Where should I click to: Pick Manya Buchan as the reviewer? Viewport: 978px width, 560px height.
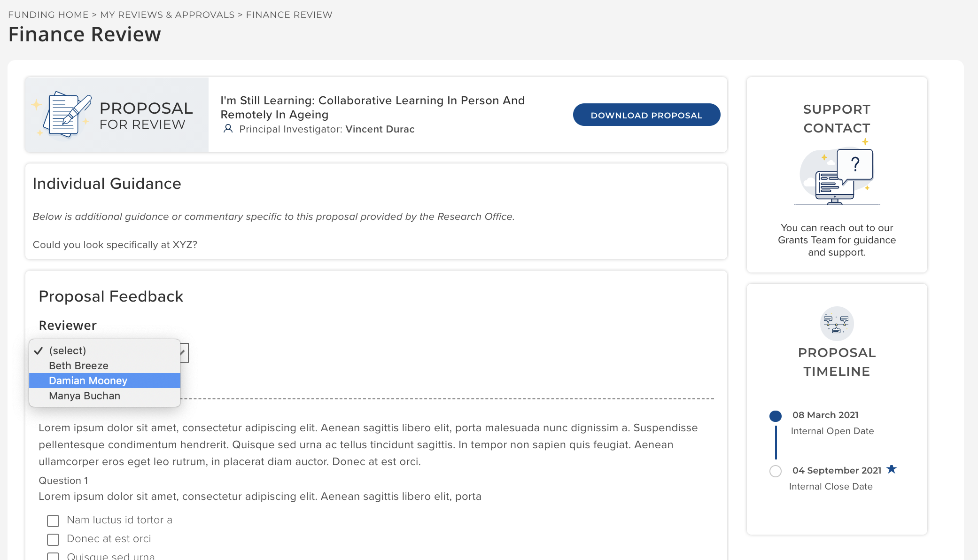85,396
